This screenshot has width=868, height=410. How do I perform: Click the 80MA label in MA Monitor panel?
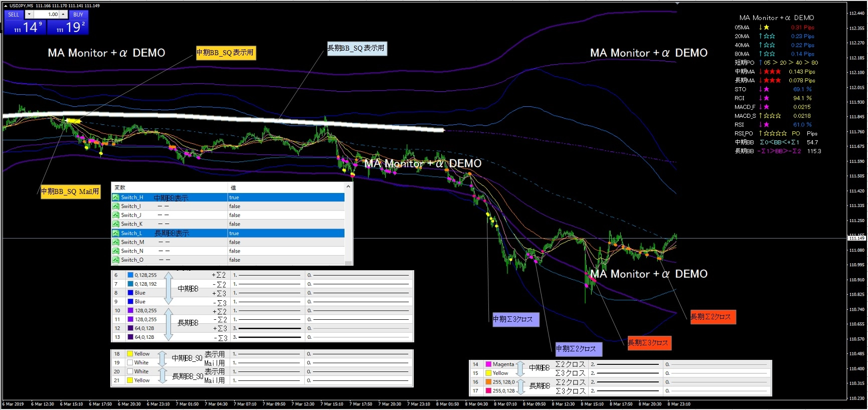click(x=742, y=54)
